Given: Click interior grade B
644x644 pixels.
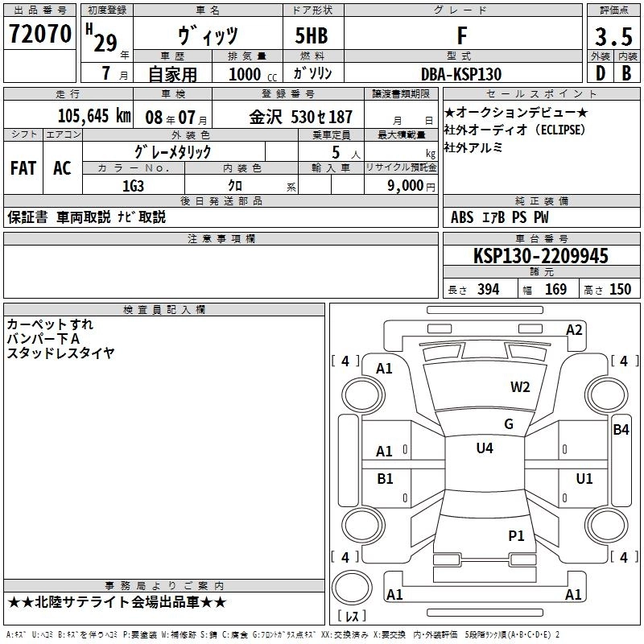Looking at the screenshot, I should click(626, 73).
